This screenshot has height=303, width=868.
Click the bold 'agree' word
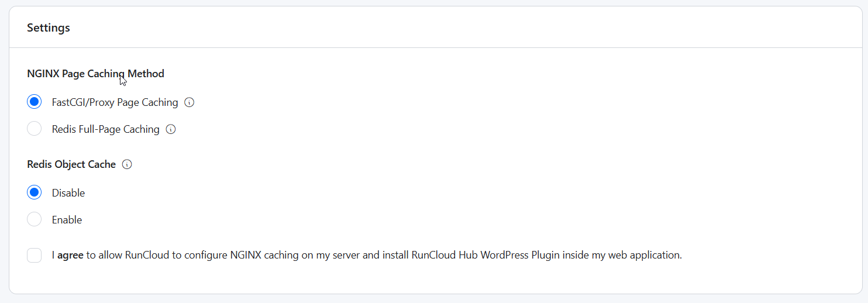pos(70,255)
